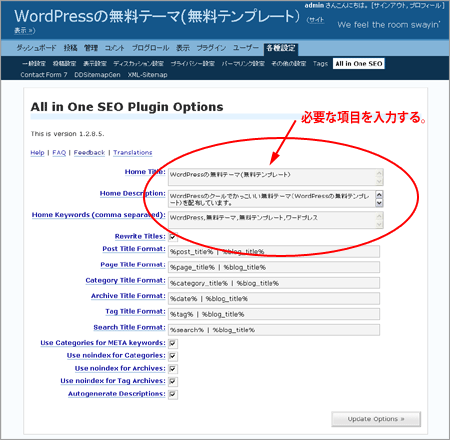Open the ダッシュボード menu
Screen dimensions: 450x440
coord(36,48)
